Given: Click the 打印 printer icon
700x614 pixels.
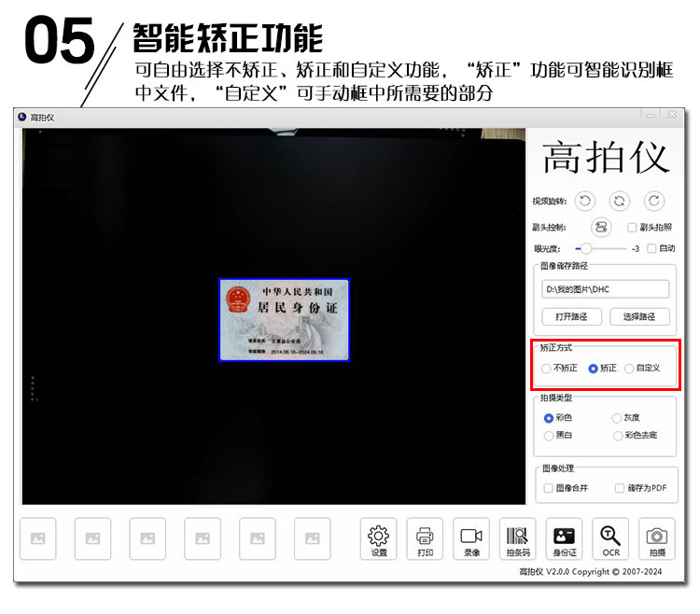Looking at the screenshot, I should (x=425, y=538).
